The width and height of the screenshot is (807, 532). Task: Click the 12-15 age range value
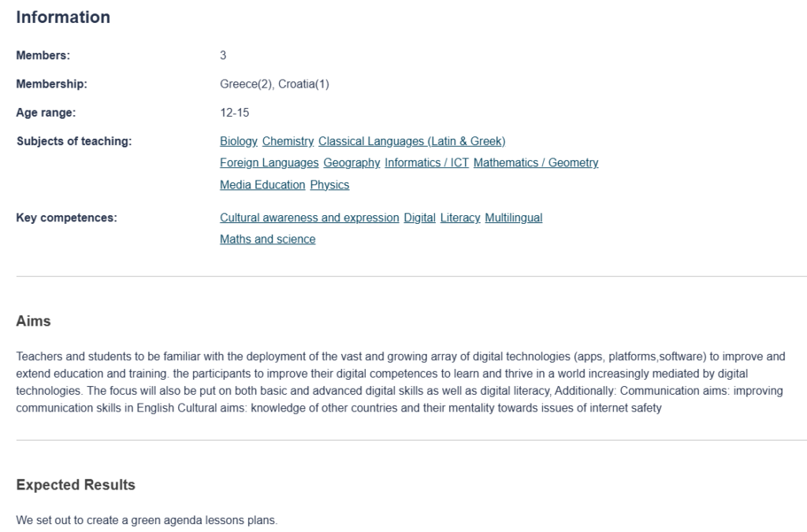pyautogui.click(x=234, y=113)
